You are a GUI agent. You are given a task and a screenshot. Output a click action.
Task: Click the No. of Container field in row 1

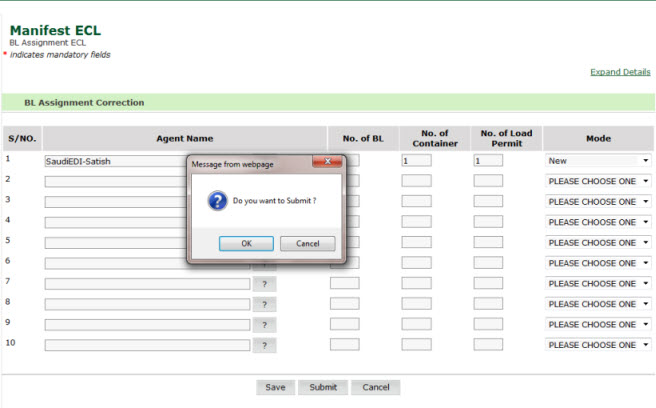point(416,160)
